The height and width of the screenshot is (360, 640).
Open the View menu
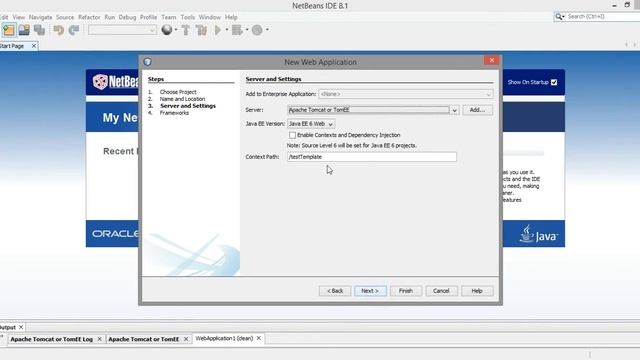19,17
